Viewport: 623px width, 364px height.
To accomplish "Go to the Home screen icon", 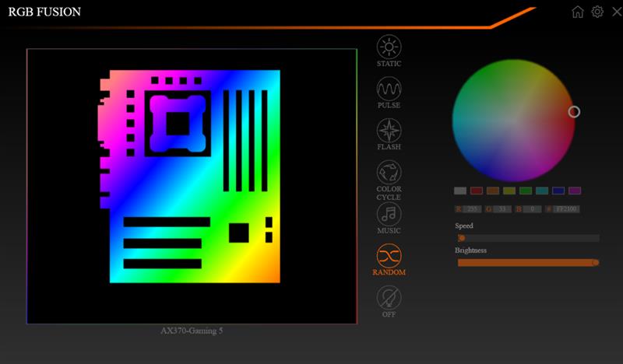I will (578, 12).
